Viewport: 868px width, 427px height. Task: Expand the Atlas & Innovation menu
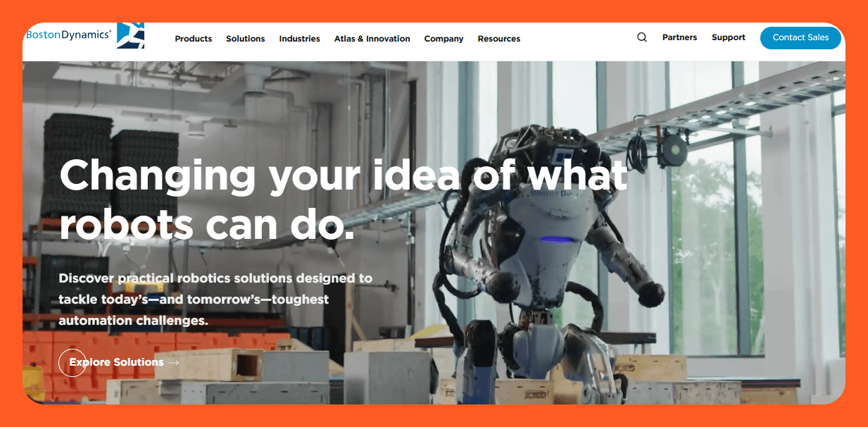click(x=372, y=39)
